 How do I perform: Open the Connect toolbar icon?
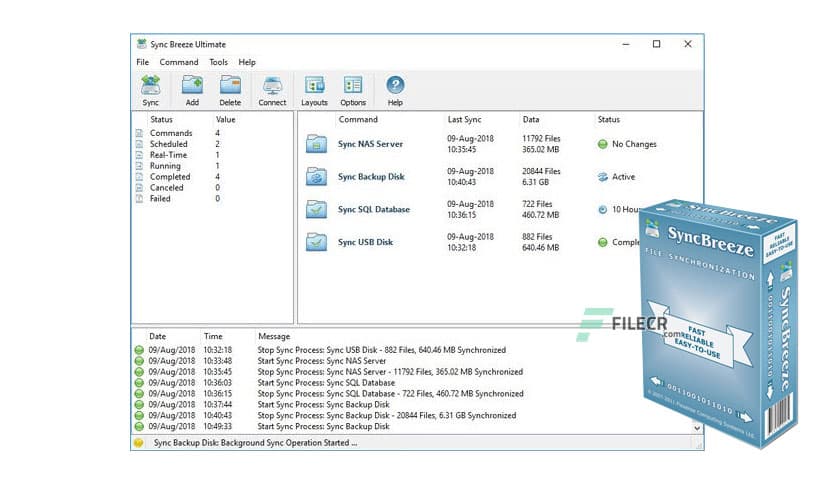click(272, 90)
